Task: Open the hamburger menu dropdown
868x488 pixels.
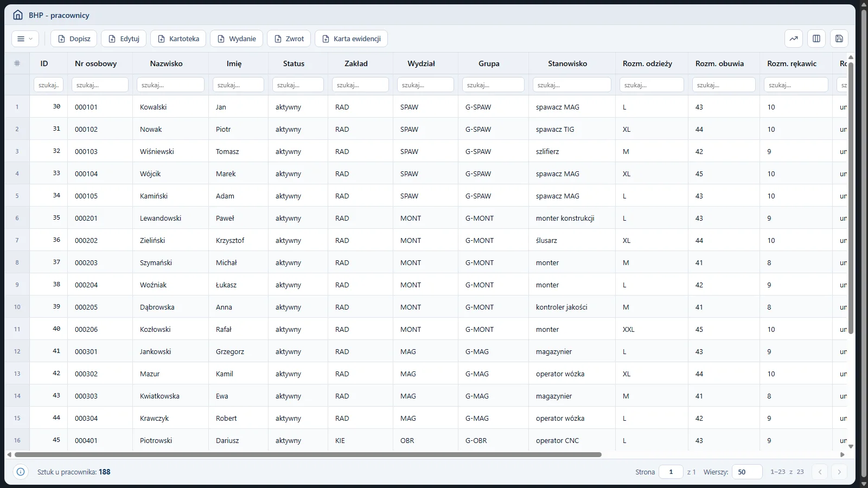Action: click(x=25, y=38)
